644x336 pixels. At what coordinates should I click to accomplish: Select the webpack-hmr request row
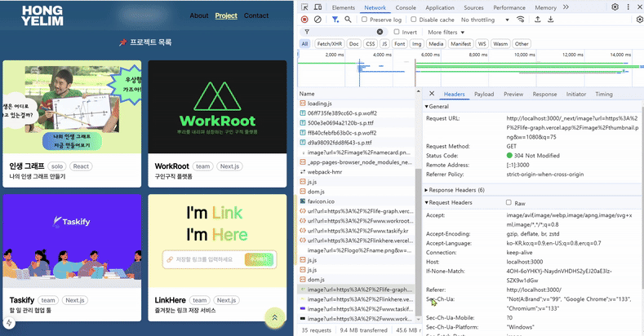pyautogui.click(x=357, y=172)
